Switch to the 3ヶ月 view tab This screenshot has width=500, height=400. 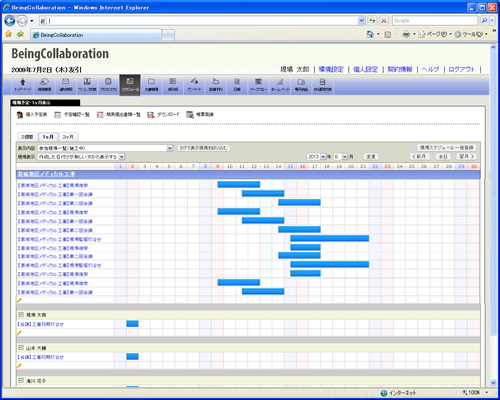point(68,137)
